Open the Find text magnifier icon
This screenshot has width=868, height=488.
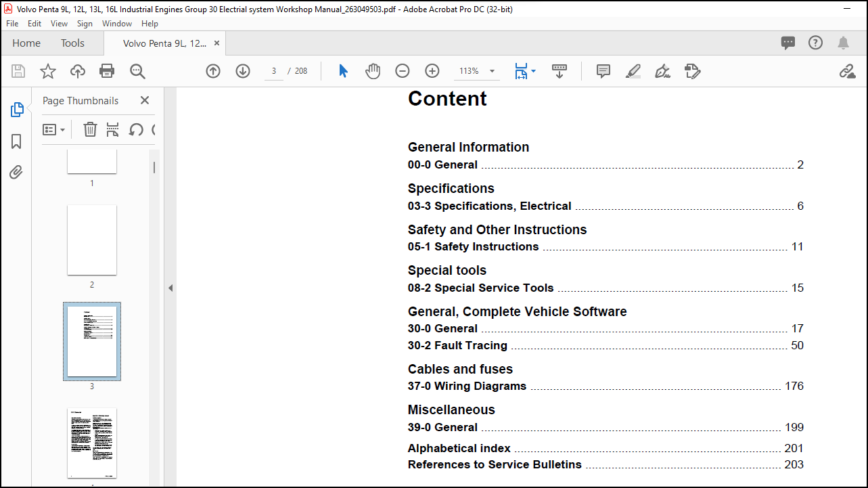click(x=137, y=71)
